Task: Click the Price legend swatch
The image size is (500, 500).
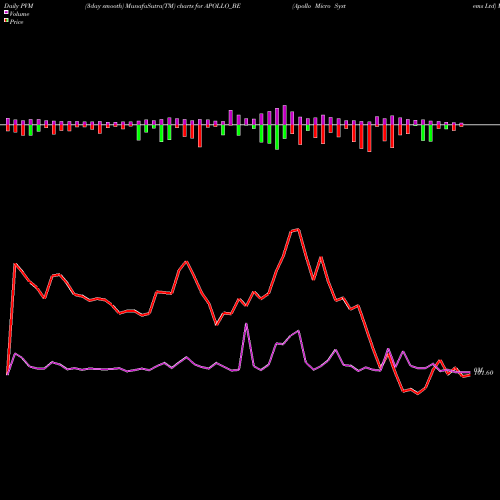Action: tap(6, 20)
